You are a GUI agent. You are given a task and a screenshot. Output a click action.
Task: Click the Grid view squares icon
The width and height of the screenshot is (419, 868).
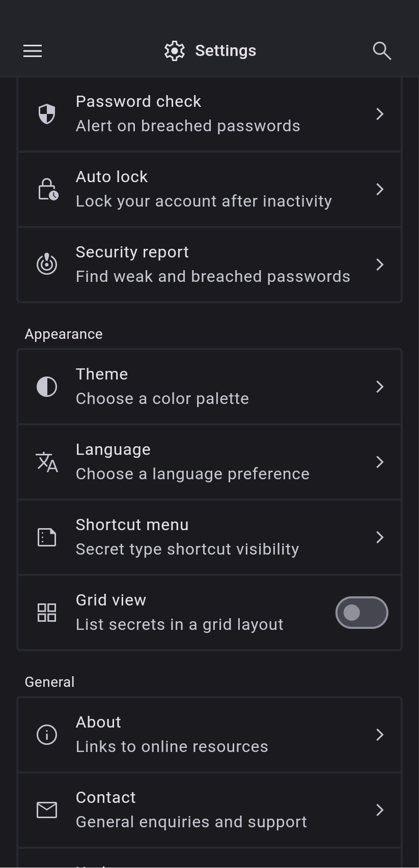point(47,613)
